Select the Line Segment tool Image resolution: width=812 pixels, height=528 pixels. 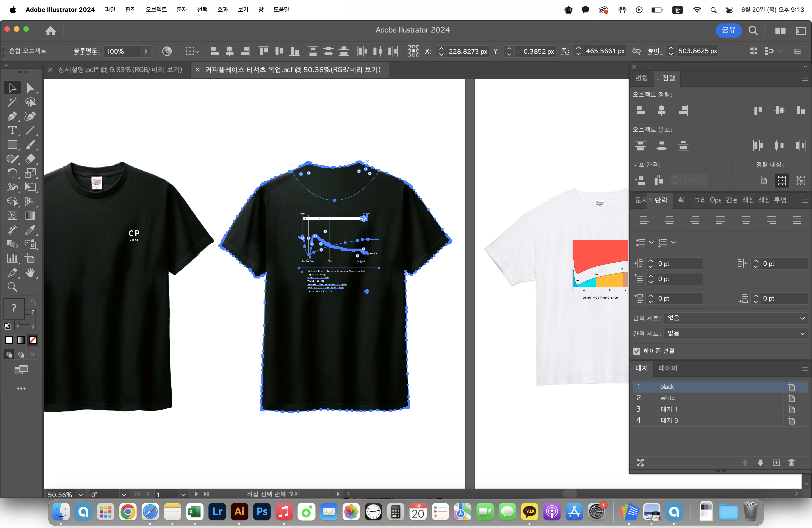(x=30, y=131)
